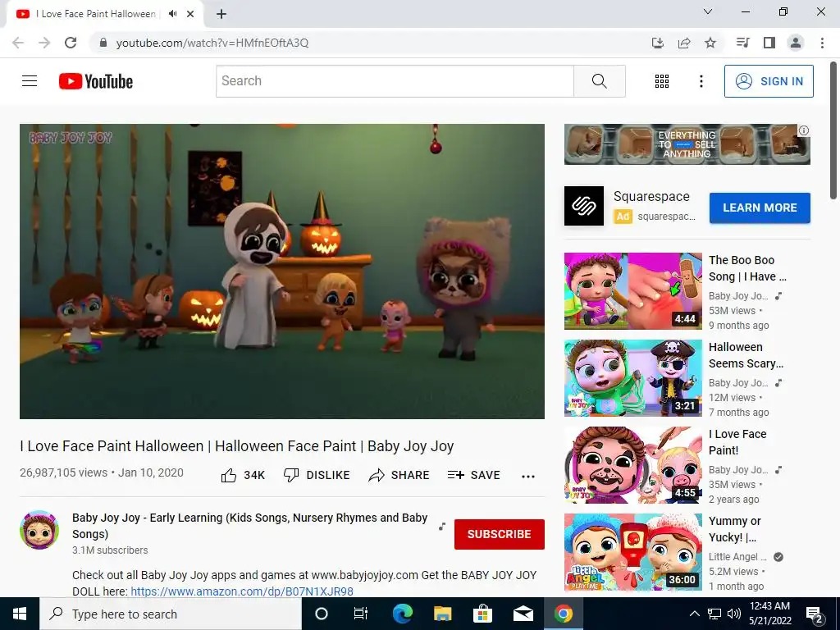Open the notification center
Screen dimensions: 840x630
coord(815,614)
